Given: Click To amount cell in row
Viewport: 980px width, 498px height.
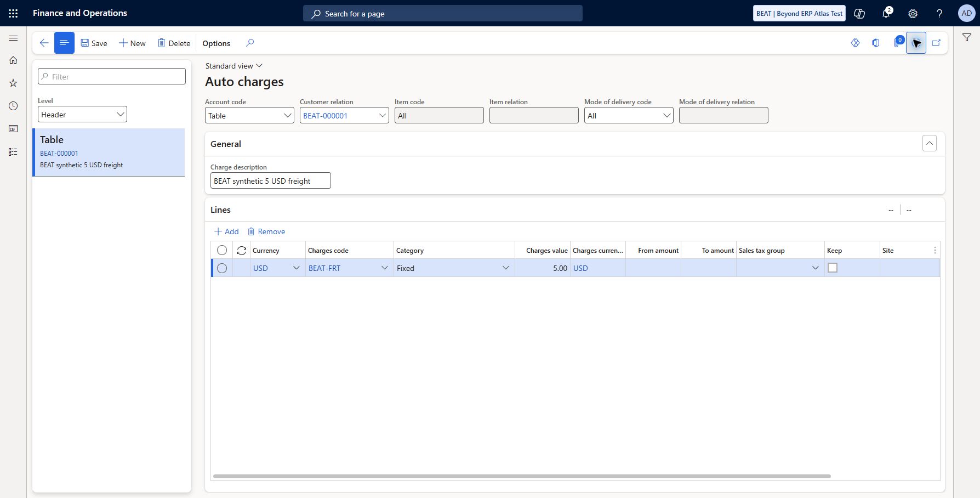Looking at the screenshot, I should (x=709, y=268).
